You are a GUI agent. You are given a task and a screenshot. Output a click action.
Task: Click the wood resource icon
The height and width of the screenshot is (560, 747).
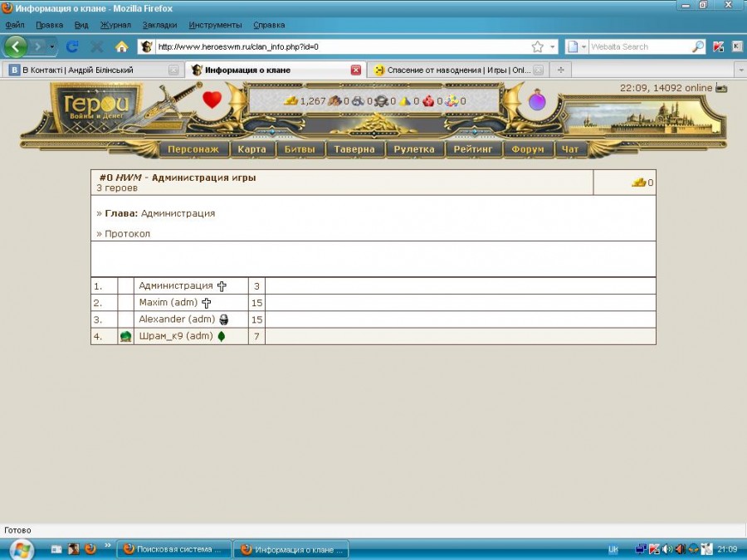pyautogui.click(x=335, y=101)
